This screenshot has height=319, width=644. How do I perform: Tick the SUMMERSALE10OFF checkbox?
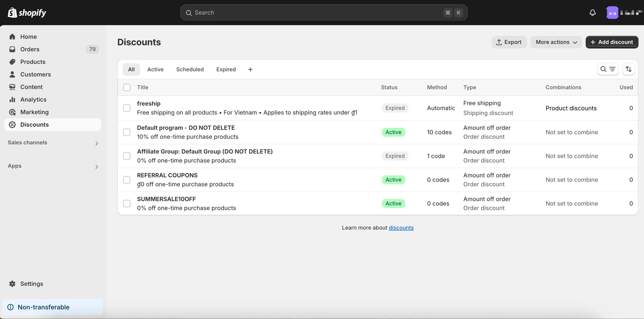coord(127,203)
